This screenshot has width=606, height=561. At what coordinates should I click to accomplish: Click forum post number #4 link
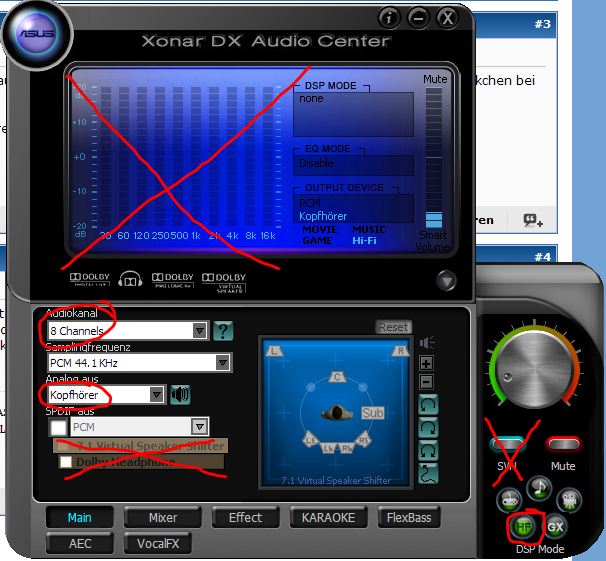[x=542, y=257]
